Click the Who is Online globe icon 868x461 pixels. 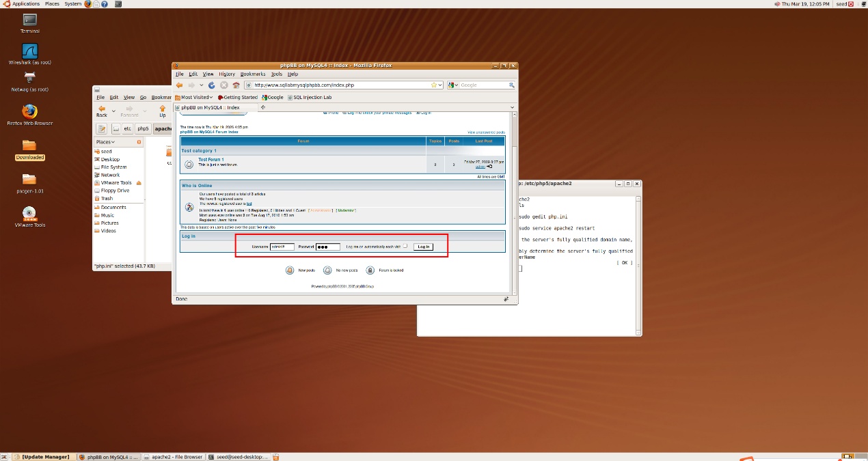189,207
